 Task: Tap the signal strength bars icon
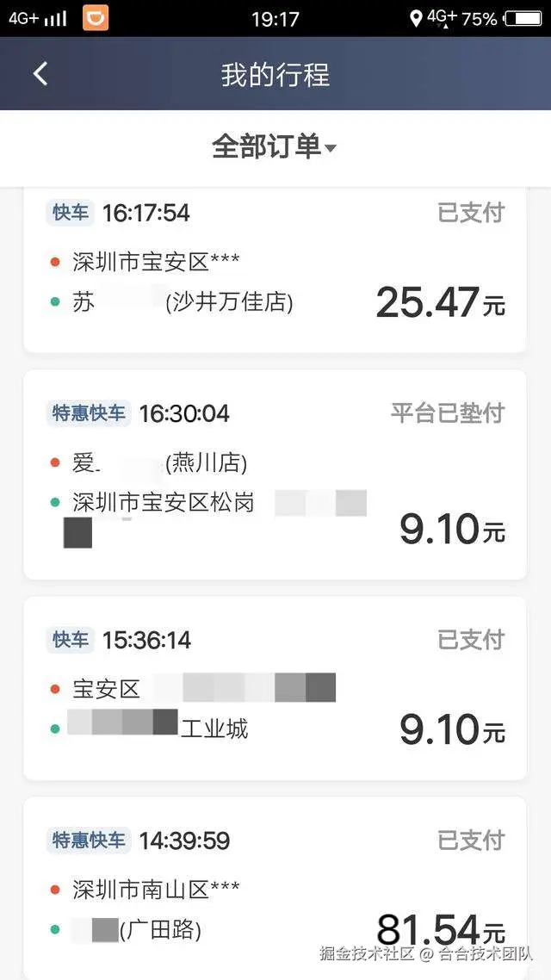[x=55, y=18]
